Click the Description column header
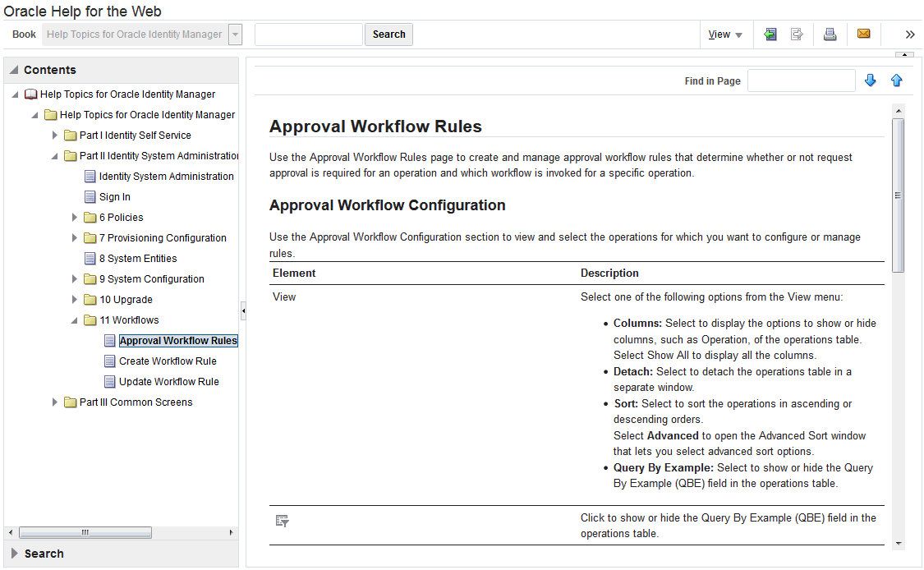 tap(609, 273)
